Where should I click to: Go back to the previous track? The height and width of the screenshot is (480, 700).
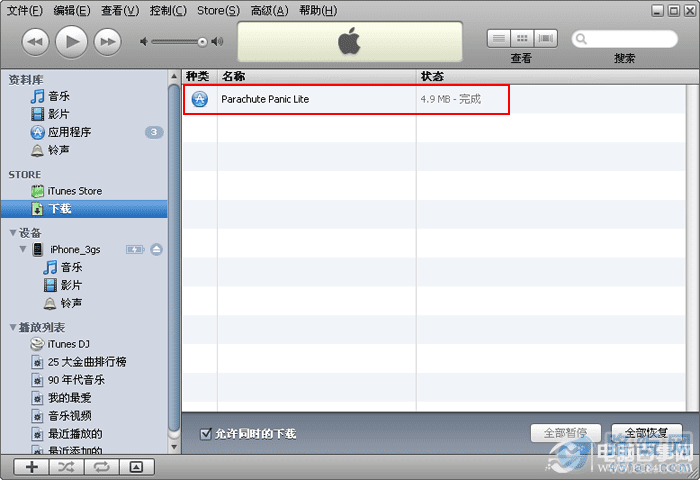35,42
